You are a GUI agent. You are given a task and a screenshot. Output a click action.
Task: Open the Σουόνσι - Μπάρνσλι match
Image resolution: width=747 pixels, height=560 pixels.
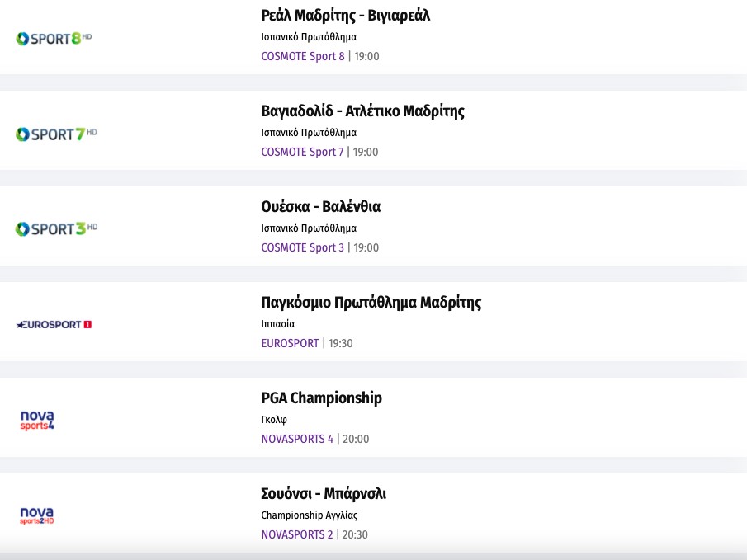pyautogui.click(x=324, y=494)
